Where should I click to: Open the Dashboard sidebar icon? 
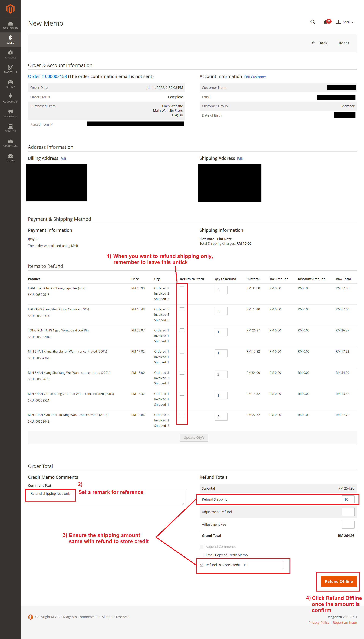click(10, 25)
